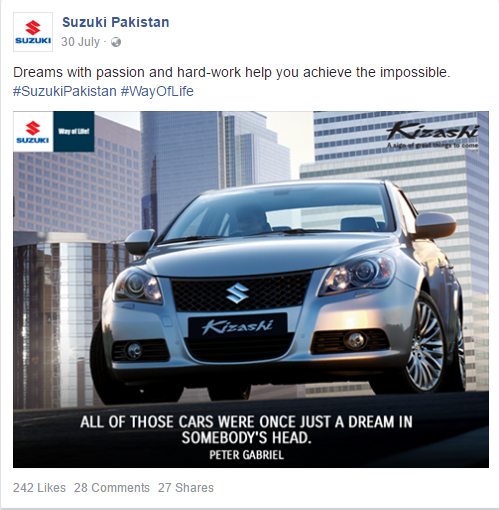The height and width of the screenshot is (510, 499).
Task: Open the 28 Comments link
Action: (112, 488)
